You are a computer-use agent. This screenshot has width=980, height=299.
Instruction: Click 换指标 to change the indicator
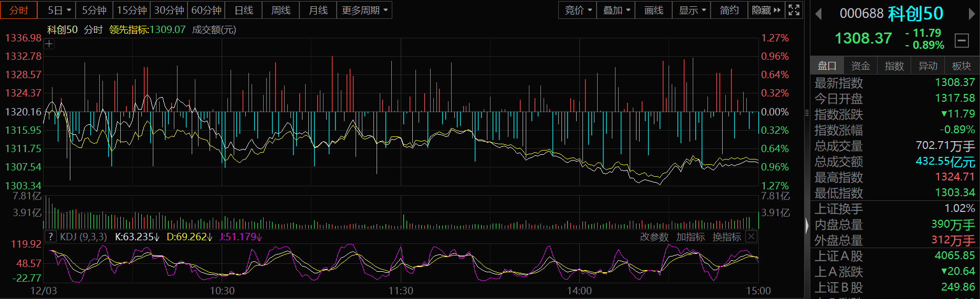coord(726,237)
